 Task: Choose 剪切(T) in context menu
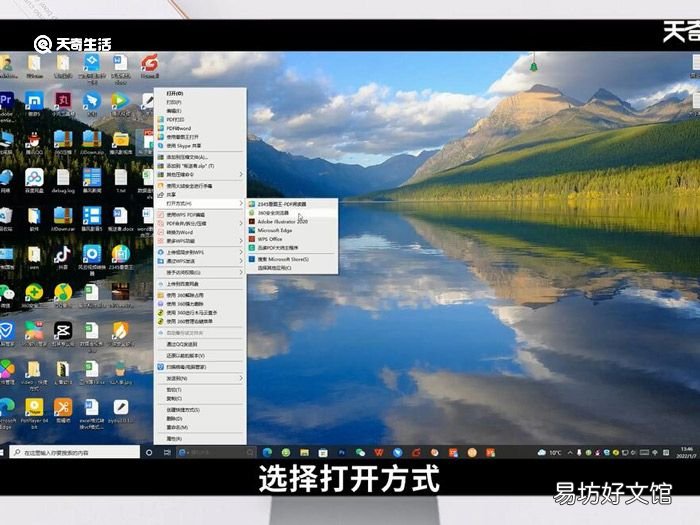pyautogui.click(x=200, y=390)
